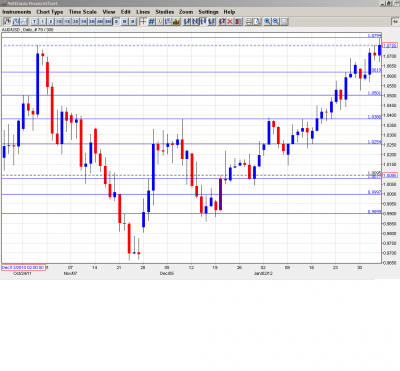Screen dimensions: 400x371
Task: Open the Chart Type menu
Action: (50, 12)
